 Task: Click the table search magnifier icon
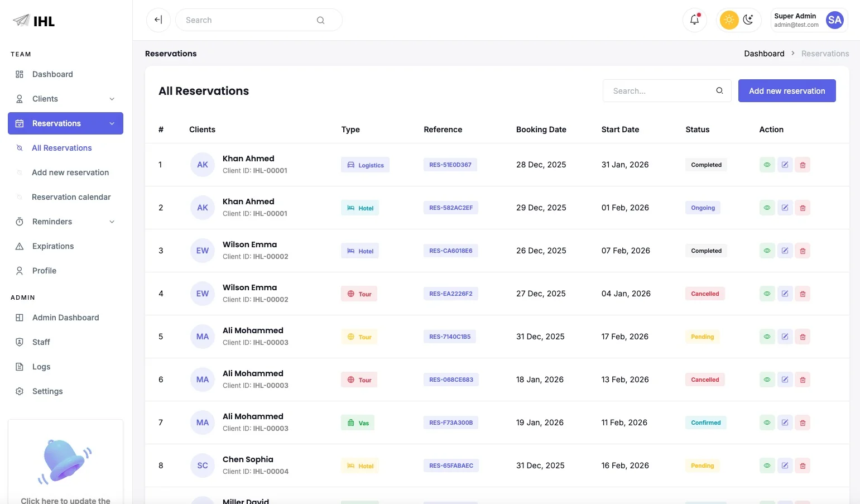(719, 90)
